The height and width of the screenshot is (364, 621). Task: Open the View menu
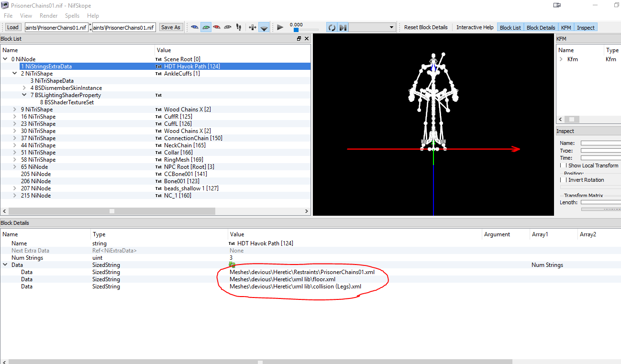(x=26, y=16)
